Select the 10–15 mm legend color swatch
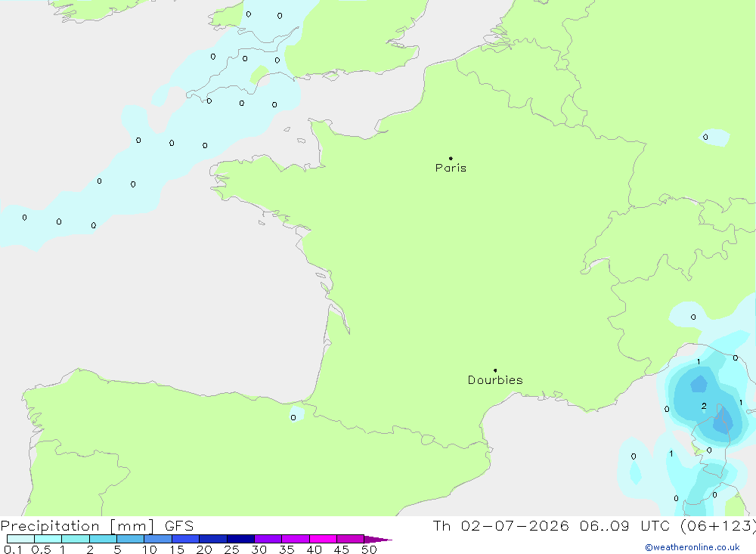 coord(158,539)
